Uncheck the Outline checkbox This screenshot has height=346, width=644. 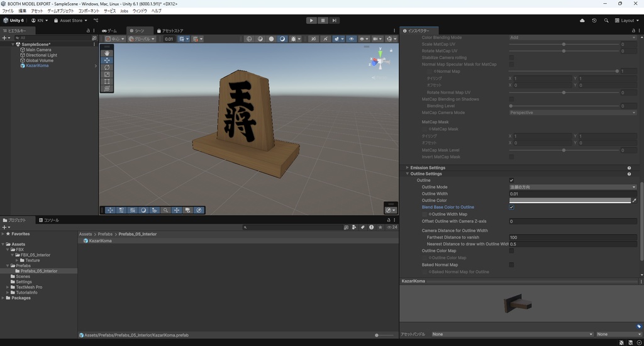click(x=511, y=181)
